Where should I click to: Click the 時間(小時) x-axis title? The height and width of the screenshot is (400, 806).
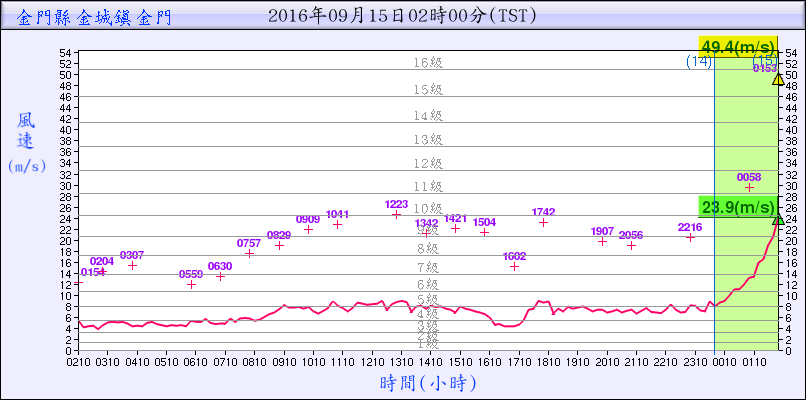428,382
